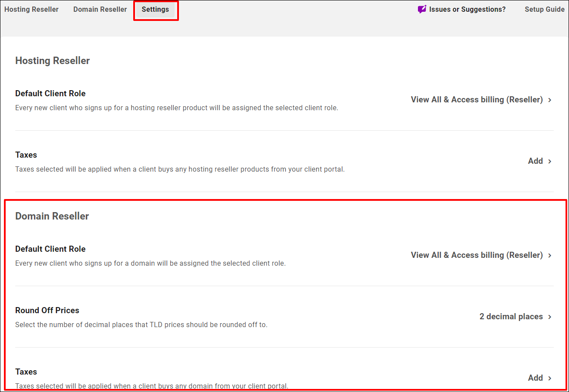Click View All & Access billing for hosting clients
This screenshot has height=392, width=569.
tap(477, 99)
